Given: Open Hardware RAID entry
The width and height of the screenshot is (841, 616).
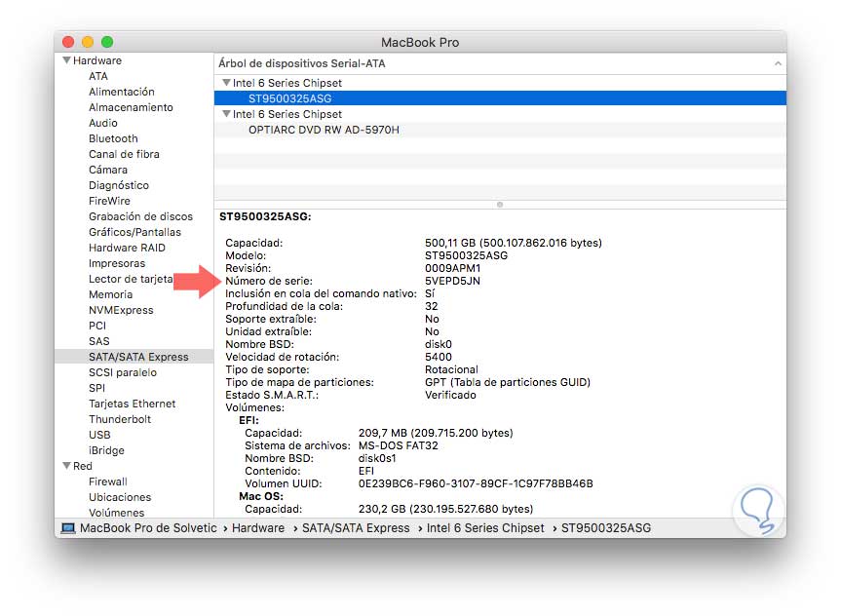Looking at the screenshot, I should [127, 248].
